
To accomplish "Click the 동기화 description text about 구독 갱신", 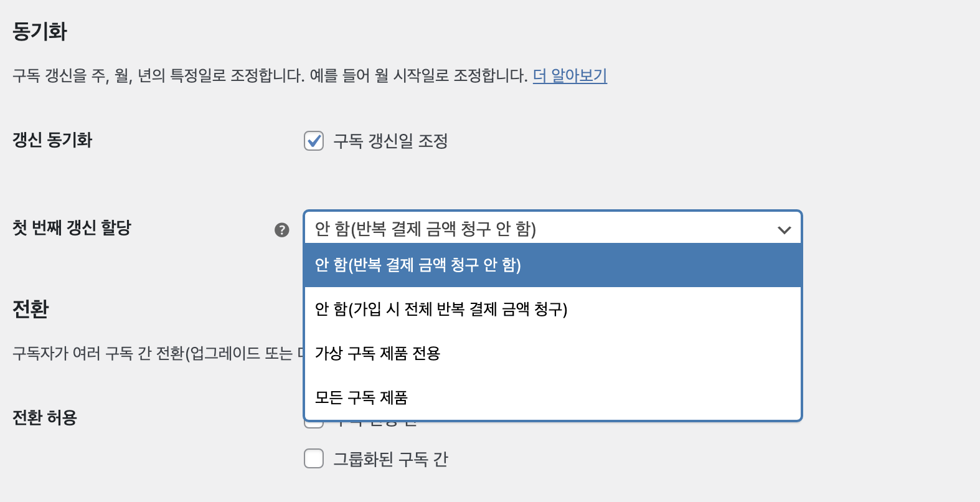I will click(x=270, y=76).
